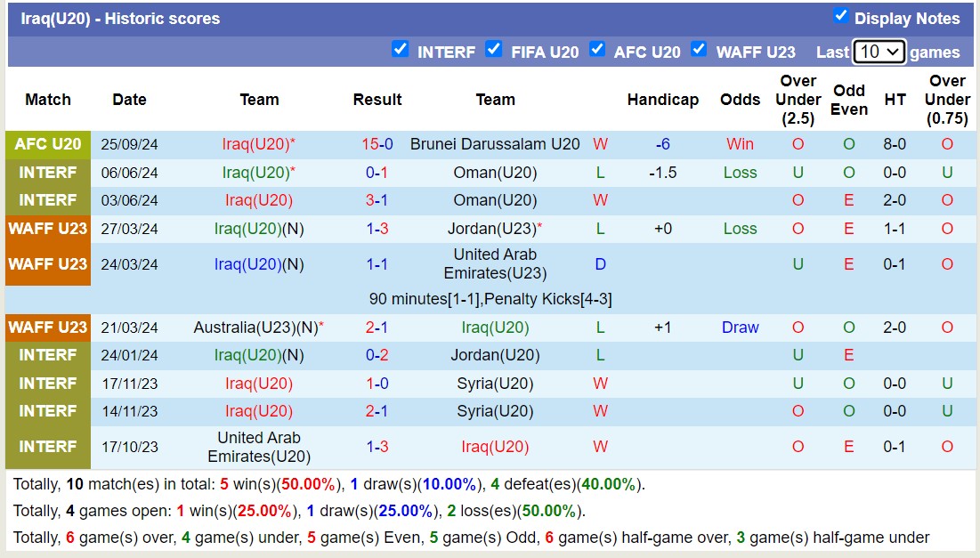This screenshot has width=980, height=558.
Task: Uncheck the FIFA U20 filter checkbox
Action: [494, 50]
